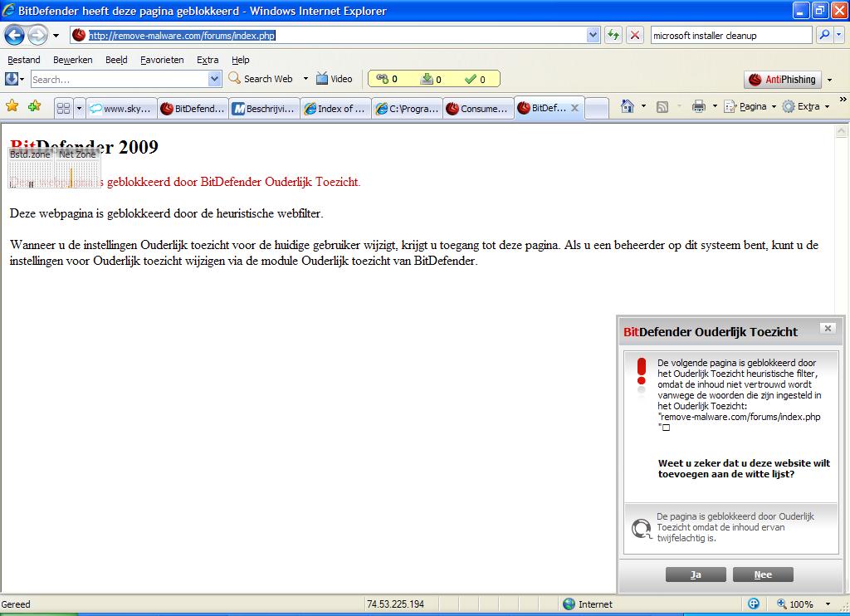Viewport: 850px width, 616px height.
Task: Open the Help menu
Action: pyautogui.click(x=240, y=60)
